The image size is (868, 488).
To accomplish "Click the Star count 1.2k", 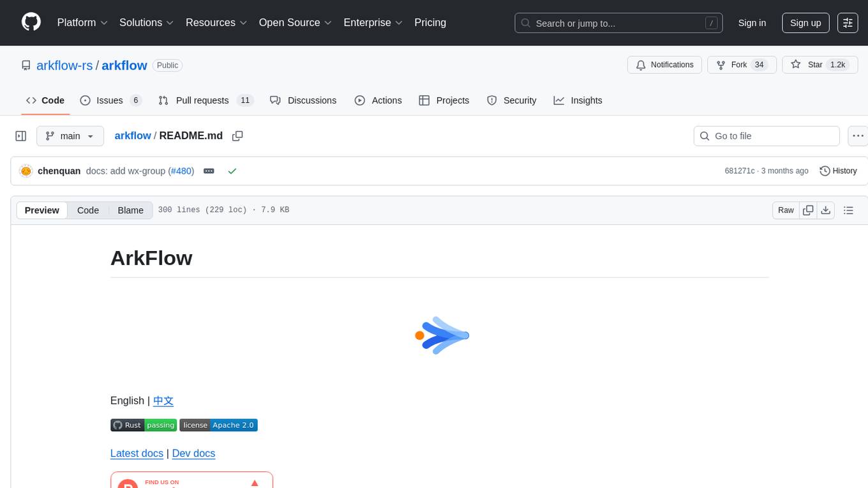I will pos(837,65).
